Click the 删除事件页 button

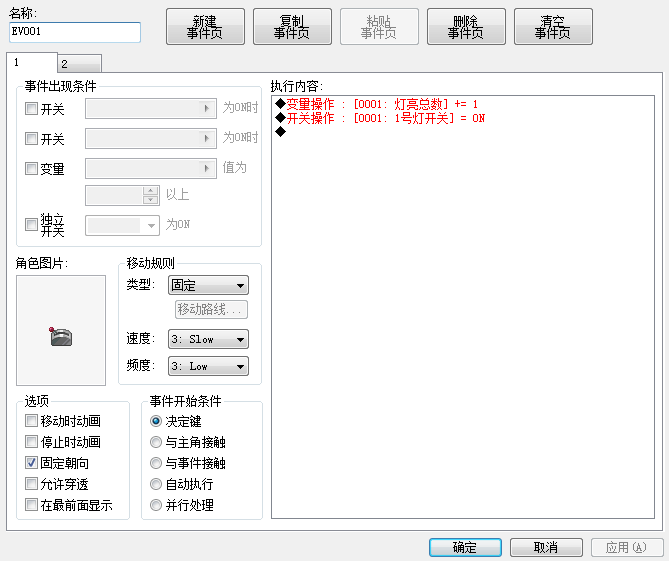[466, 27]
